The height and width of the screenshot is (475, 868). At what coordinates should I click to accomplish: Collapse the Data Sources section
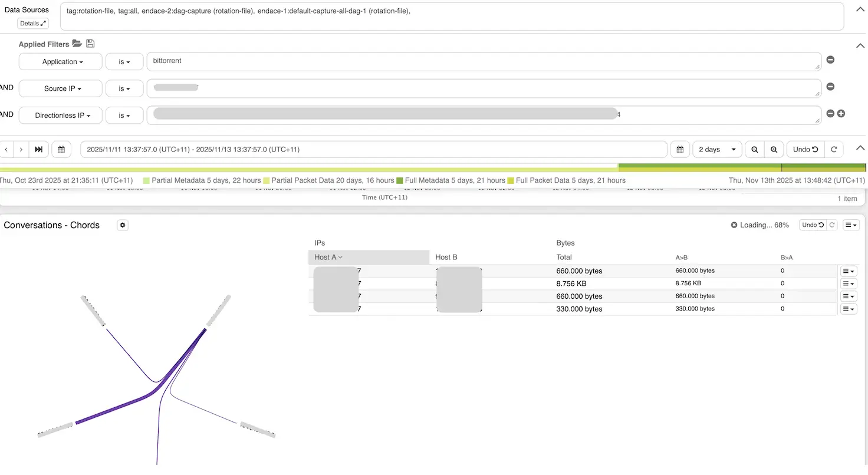click(x=859, y=9)
